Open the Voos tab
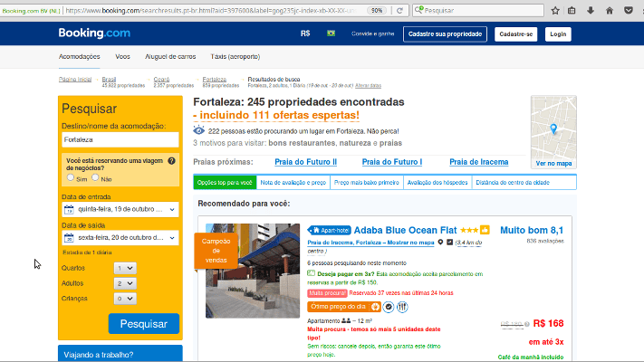The image size is (644, 362). [122, 57]
